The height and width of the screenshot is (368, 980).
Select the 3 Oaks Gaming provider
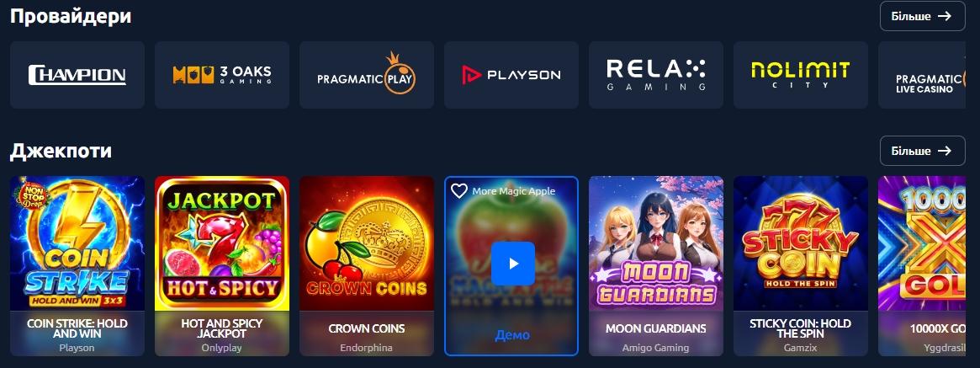pos(222,75)
